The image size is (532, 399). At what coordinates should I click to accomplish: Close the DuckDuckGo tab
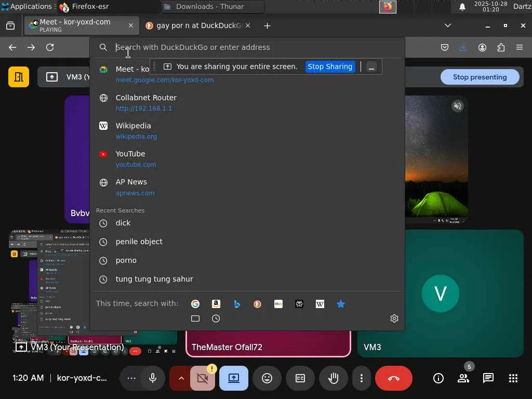point(248,25)
